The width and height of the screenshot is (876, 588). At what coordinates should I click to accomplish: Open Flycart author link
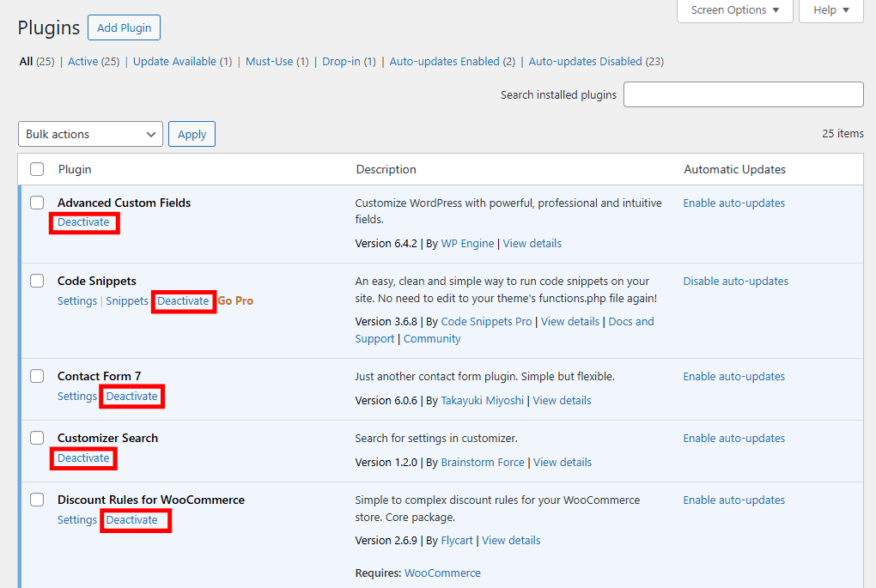(457, 541)
